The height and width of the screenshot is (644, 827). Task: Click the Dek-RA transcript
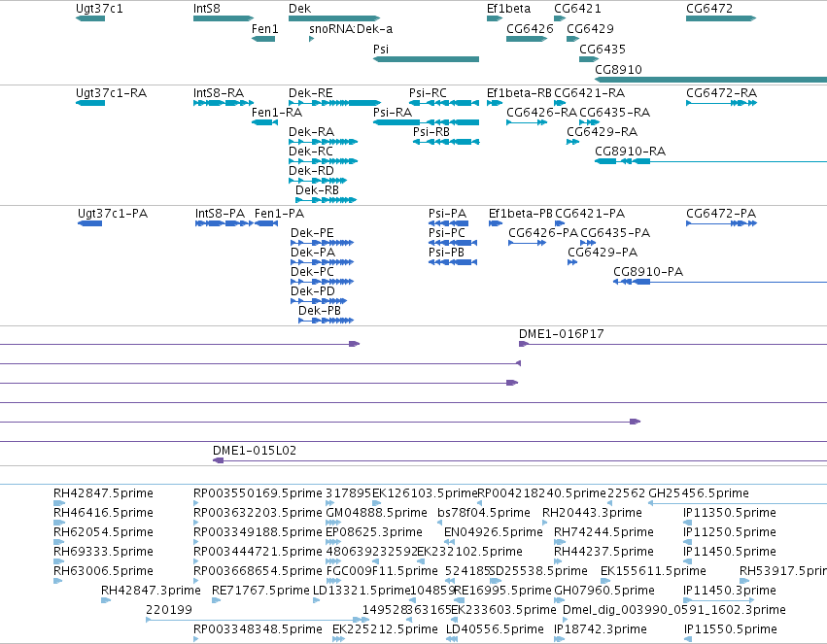pyautogui.click(x=324, y=142)
